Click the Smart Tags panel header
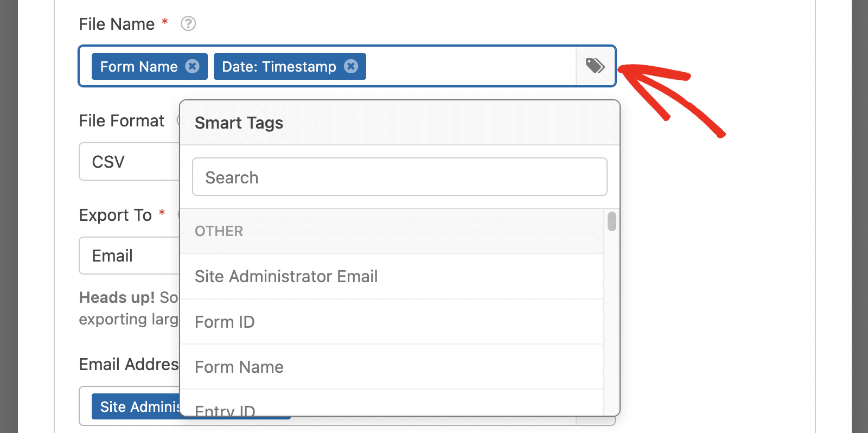This screenshot has width=868, height=433. click(400, 123)
